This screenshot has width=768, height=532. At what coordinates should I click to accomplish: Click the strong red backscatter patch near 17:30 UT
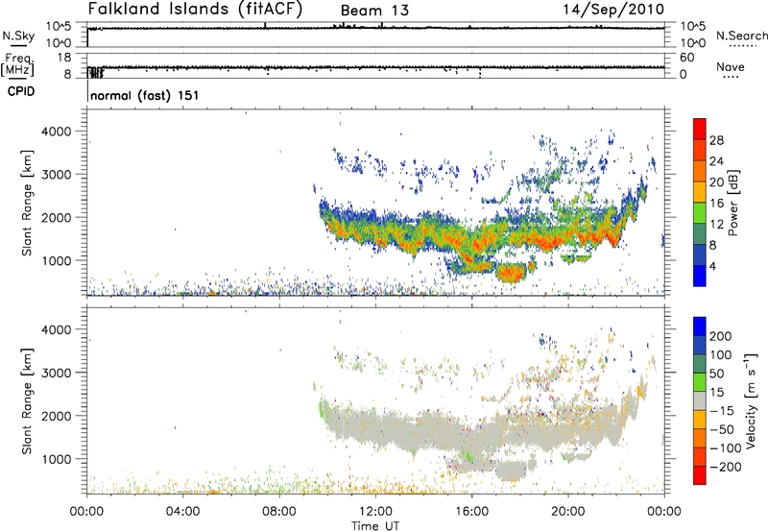click(x=512, y=272)
